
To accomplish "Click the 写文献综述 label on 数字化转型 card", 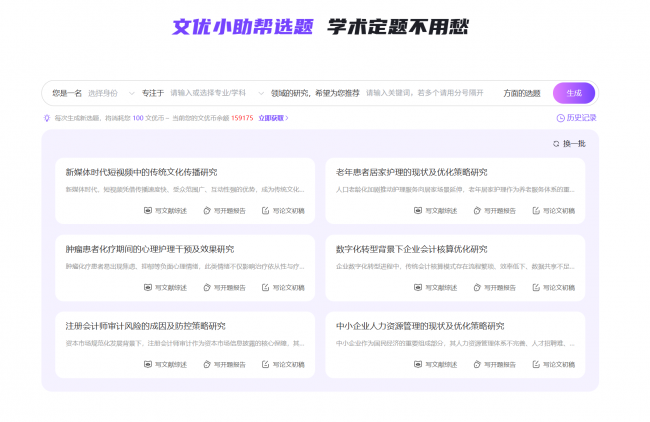I will [x=441, y=287].
